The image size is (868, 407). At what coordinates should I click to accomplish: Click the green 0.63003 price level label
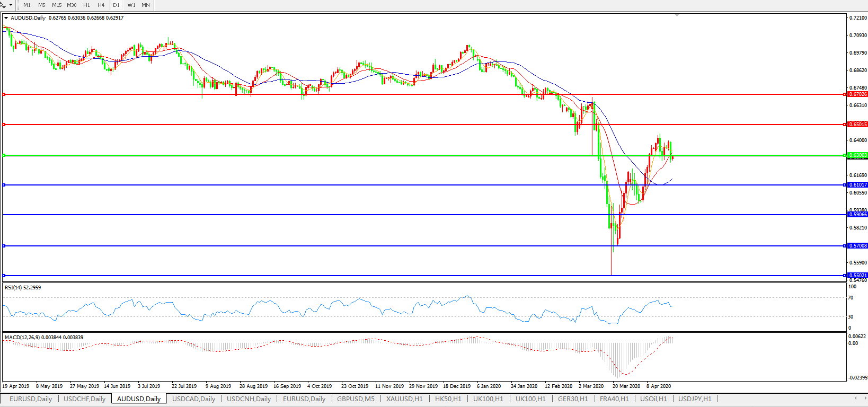(857, 155)
